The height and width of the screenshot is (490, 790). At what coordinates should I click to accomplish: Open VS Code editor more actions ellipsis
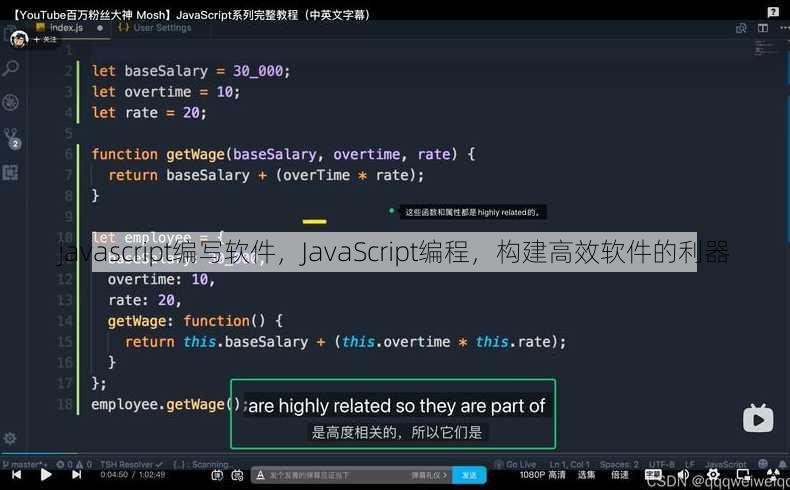pyautogui.click(x=784, y=28)
